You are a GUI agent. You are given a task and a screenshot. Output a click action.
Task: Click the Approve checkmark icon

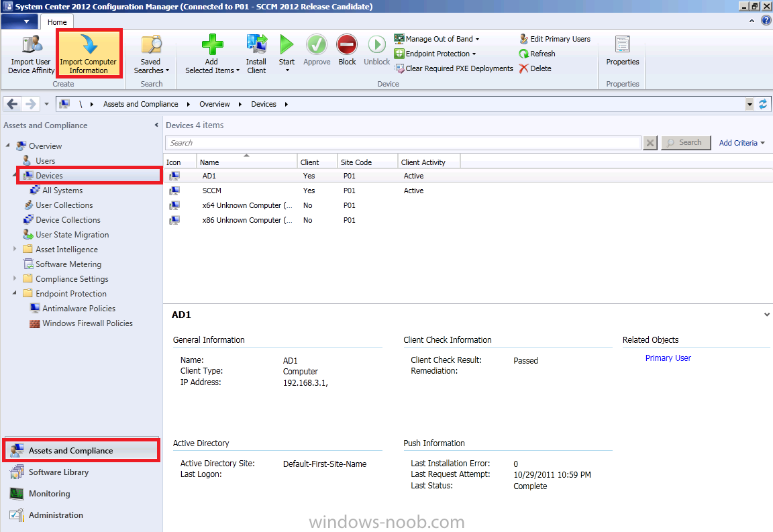[x=317, y=44]
